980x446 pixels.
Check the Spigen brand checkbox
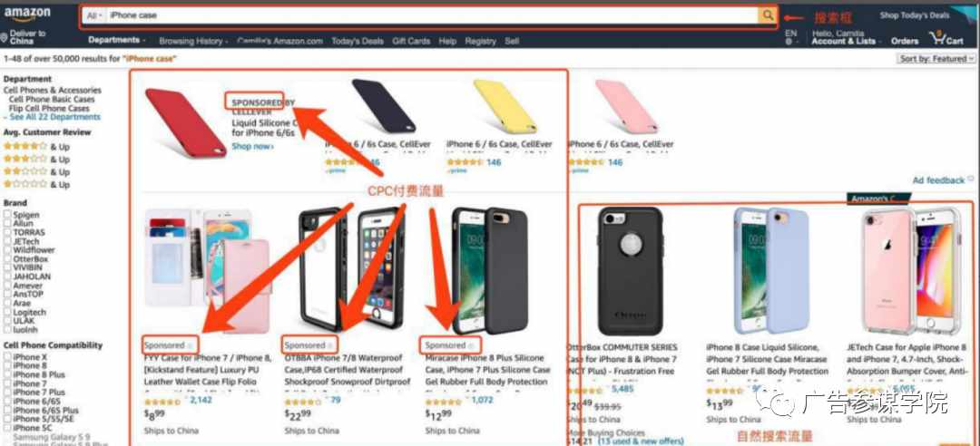point(7,215)
